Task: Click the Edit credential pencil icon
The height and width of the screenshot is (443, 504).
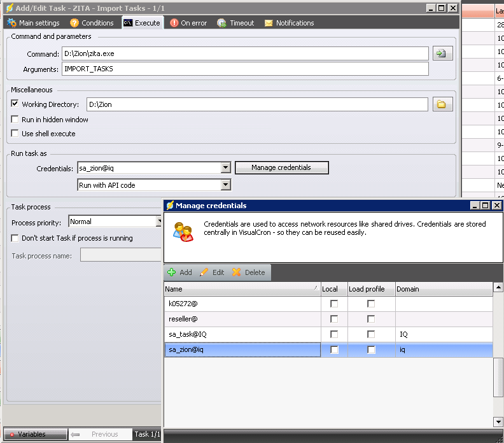Action: (204, 272)
